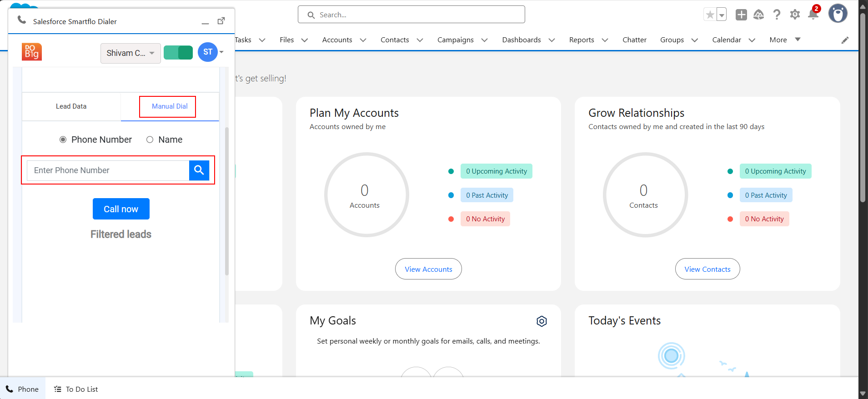This screenshot has width=868, height=399.
Task: Expand the Groups tab chevron
Action: point(695,40)
